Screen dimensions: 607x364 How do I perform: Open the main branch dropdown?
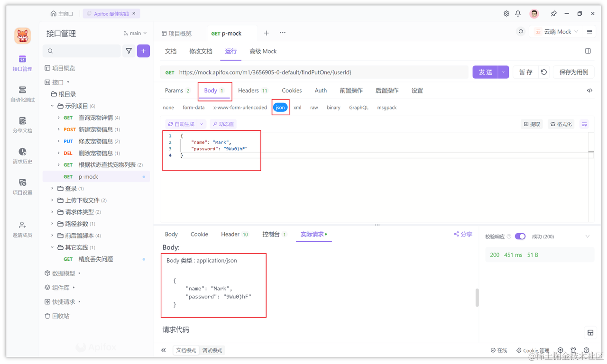coord(134,33)
